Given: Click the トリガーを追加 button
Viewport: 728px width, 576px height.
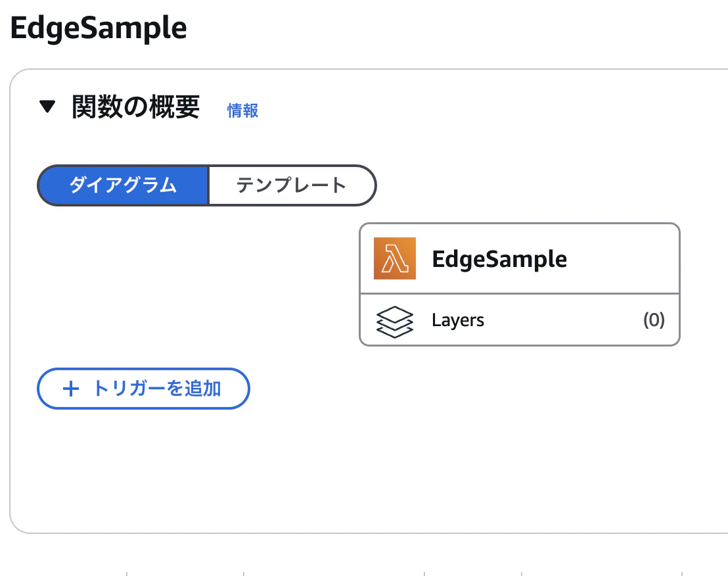Looking at the screenshot, I should coord(143,389).
